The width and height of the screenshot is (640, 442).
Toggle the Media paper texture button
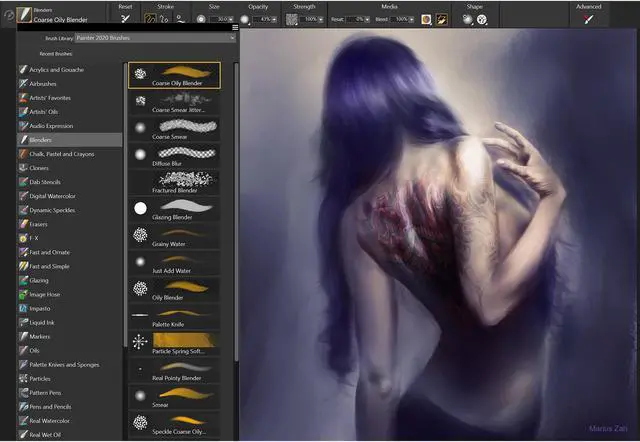coord(426,19)
